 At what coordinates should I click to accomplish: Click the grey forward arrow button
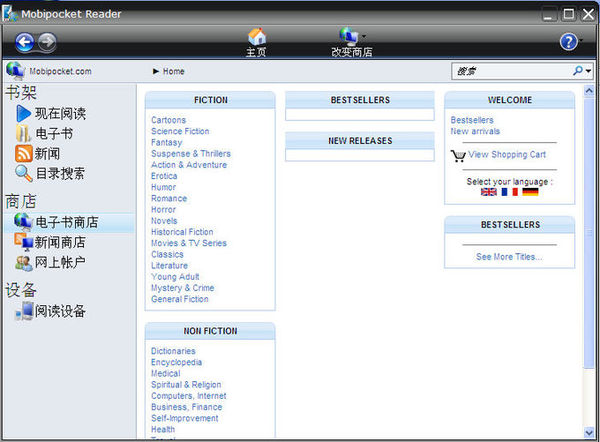click(47, 42)
